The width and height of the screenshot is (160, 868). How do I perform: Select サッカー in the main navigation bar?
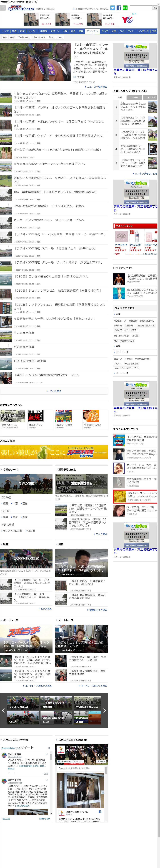pos(32,31)
